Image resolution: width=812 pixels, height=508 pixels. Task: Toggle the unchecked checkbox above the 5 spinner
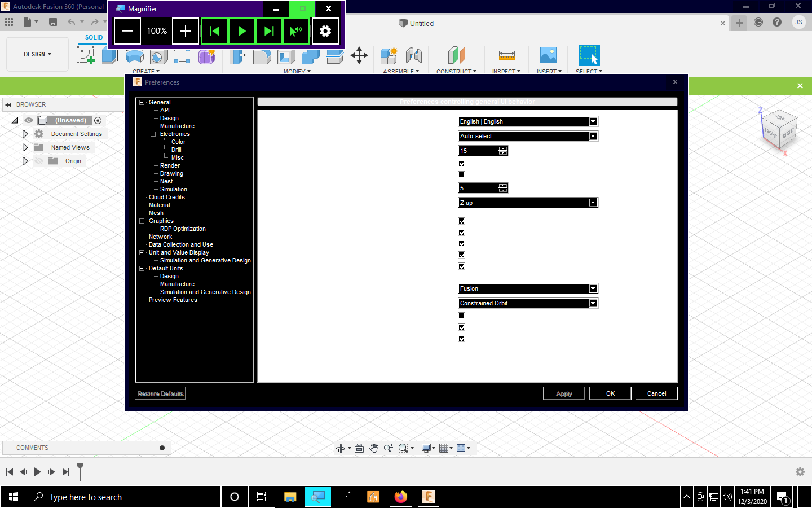(x=462, y=174)
